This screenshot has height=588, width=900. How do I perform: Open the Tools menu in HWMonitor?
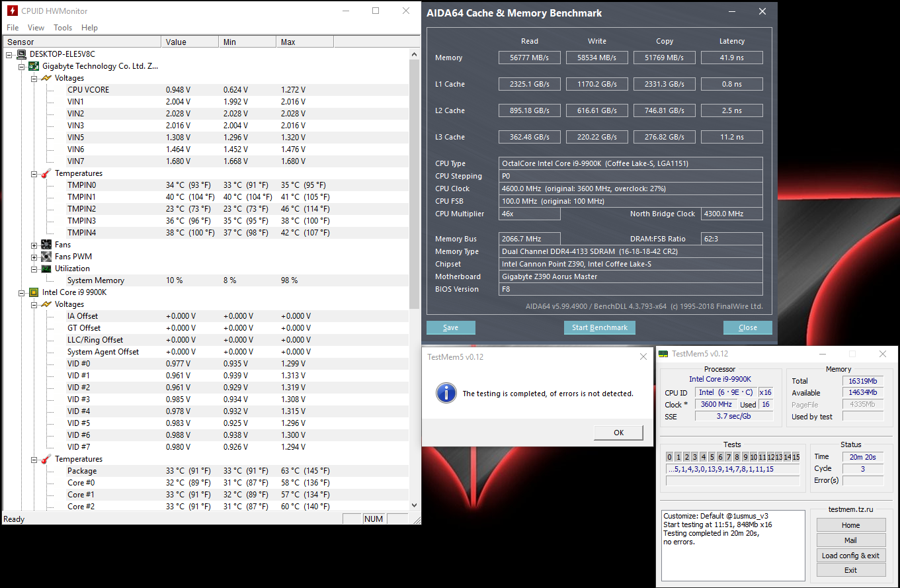pyautogui.click(x=63, y=28)
